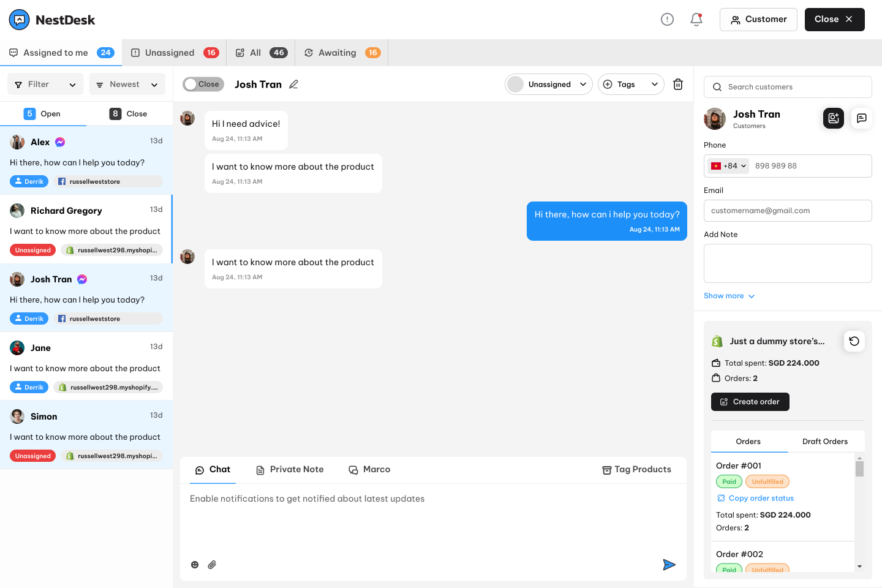Switch to the Close conversations list
Image resolution: width=882 pixels, height=588 pixels.
(x=129, y=114)
